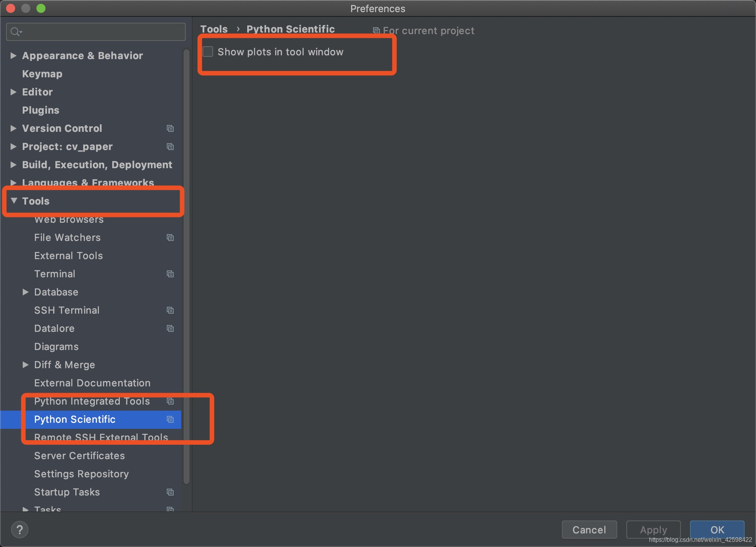Click project-level icon beside File Watchers
The height and width of the screenshot is (547, 756).
pyautogui.click(x=170, y=238)
